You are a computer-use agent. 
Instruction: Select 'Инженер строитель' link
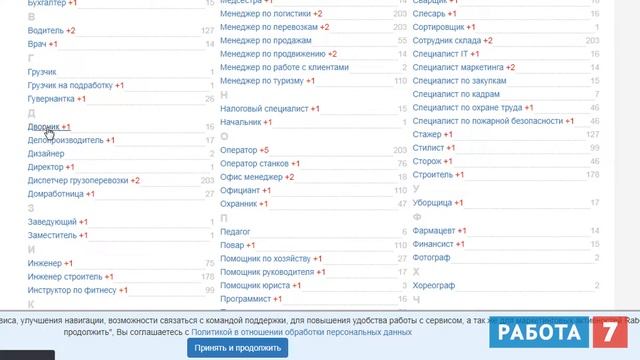coord(65,277)
